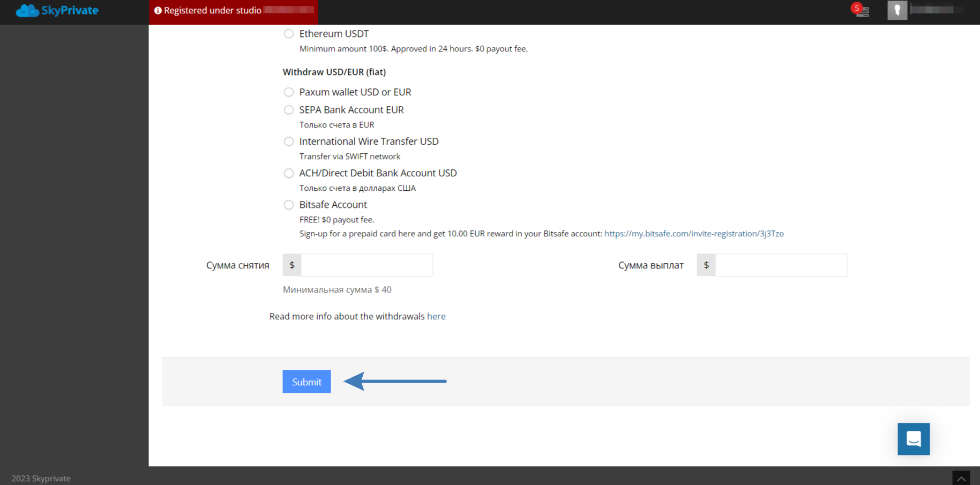Open the Bitsafe invite-registration link

click(x=694, y=234)
